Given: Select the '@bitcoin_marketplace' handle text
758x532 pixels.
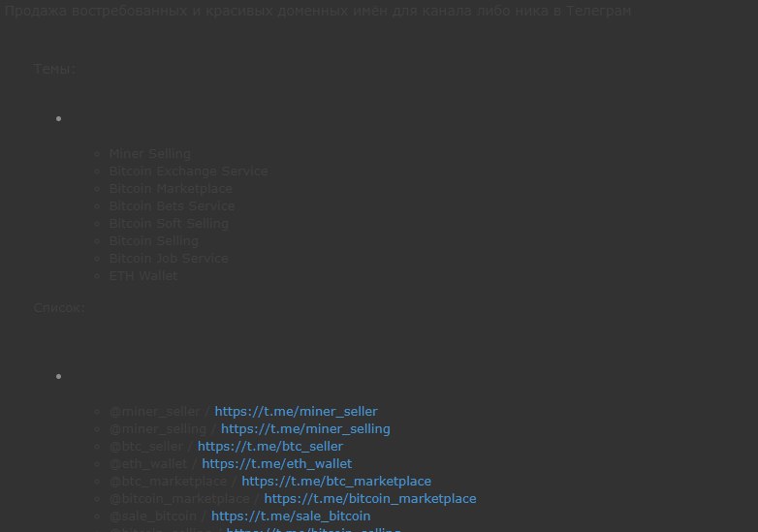Looking at the screenshot, I should tap(179, 498).
